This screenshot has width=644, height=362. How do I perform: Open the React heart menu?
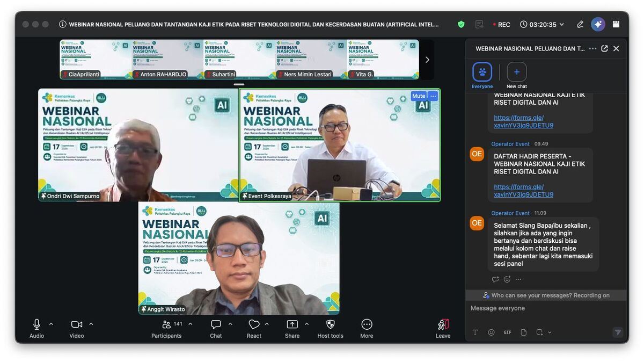click(x=254, y=328)
